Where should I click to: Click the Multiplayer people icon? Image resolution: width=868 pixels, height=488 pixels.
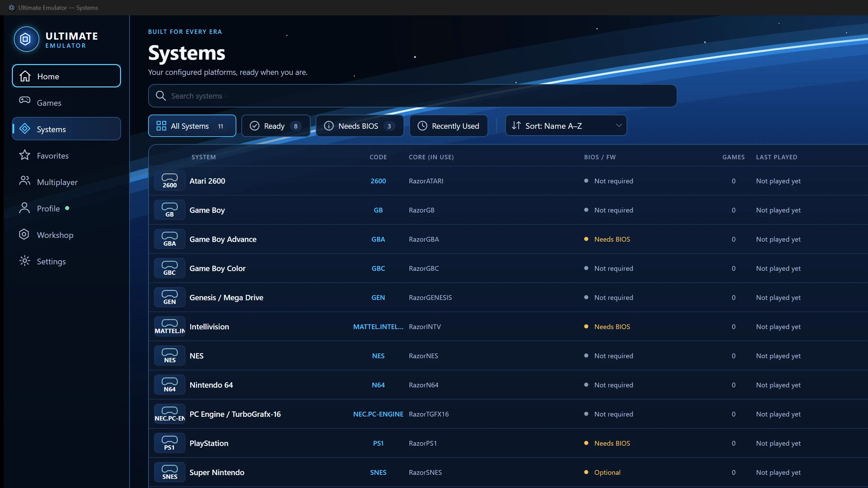[25, 181]
